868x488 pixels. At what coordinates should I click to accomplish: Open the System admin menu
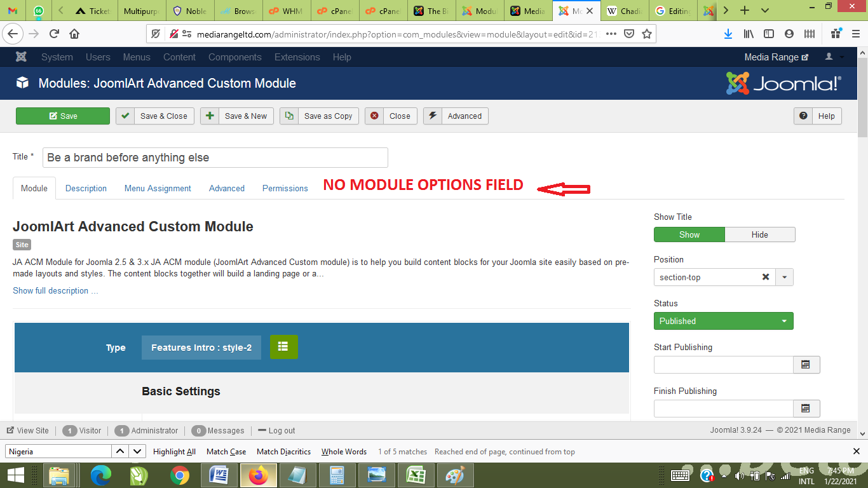(x=57, y=57)
